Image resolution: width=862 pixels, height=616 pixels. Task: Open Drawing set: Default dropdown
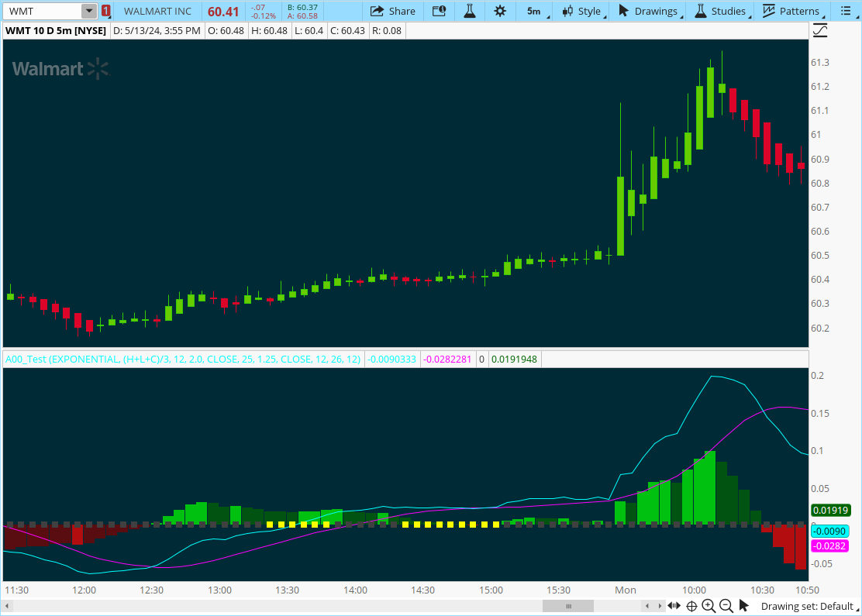coord(809,606)
